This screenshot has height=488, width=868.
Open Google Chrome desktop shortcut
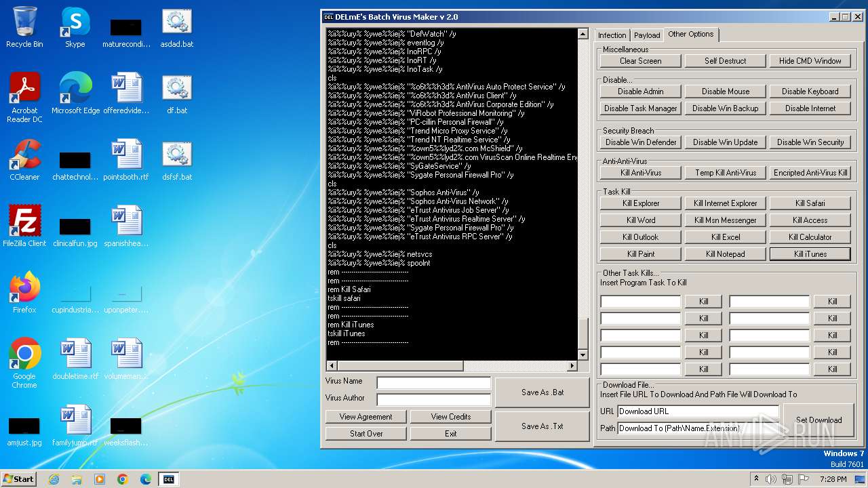click(x=24, y=363)
